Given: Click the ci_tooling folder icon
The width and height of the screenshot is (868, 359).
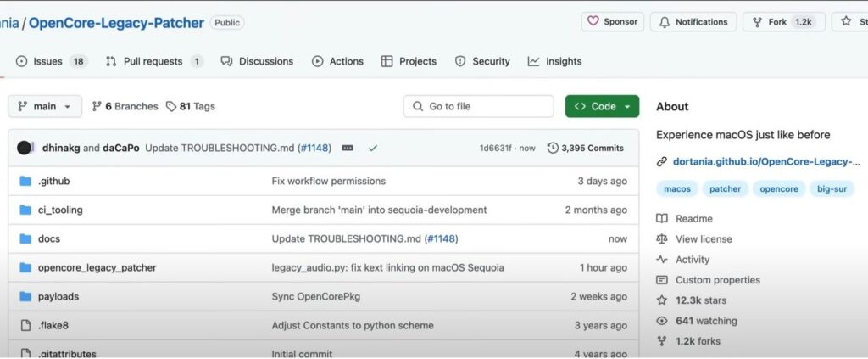Looking at the screenshot, I should tap(25, 210).
